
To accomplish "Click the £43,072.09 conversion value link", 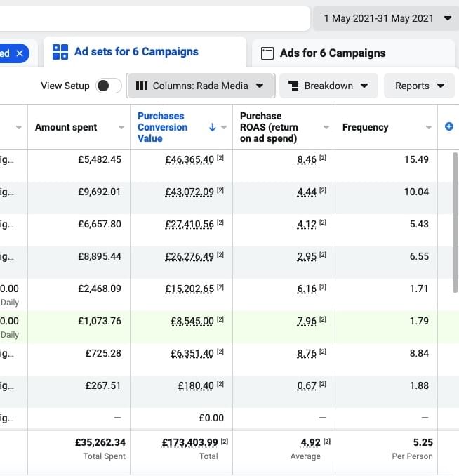I will coord(189,192).
